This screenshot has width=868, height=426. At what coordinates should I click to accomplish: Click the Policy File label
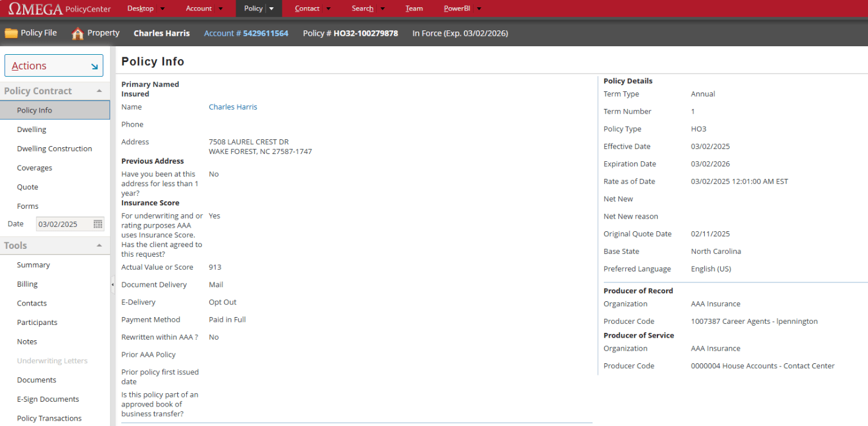click(39, 33)
